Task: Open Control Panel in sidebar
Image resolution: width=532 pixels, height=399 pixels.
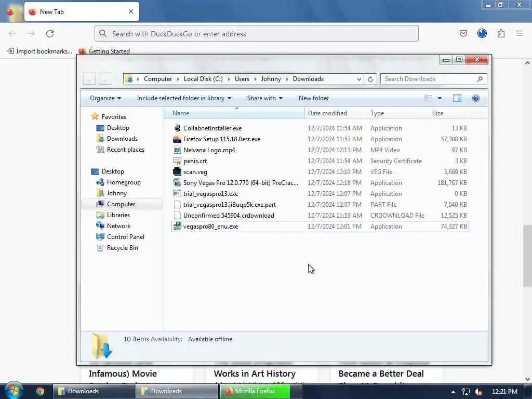Action: [x=126, y=237]
